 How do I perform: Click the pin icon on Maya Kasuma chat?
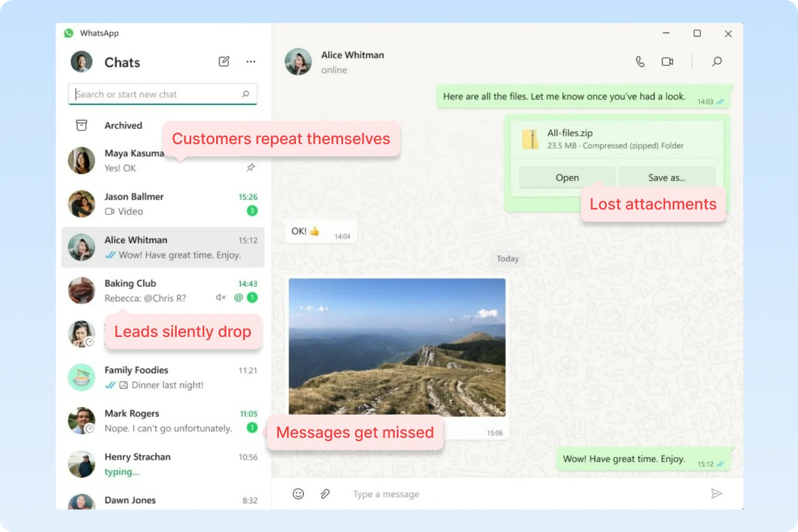click(x=251, y=167)
